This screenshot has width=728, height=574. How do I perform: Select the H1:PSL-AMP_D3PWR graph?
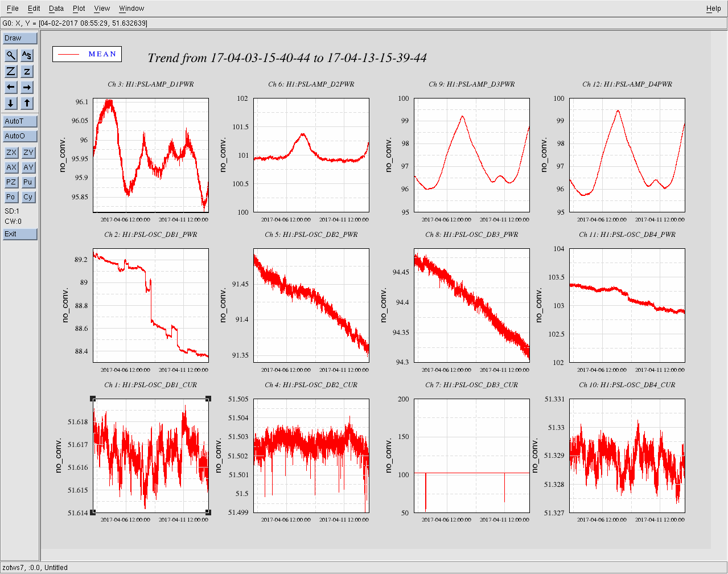pyautogui.click(x=472, y=155)
